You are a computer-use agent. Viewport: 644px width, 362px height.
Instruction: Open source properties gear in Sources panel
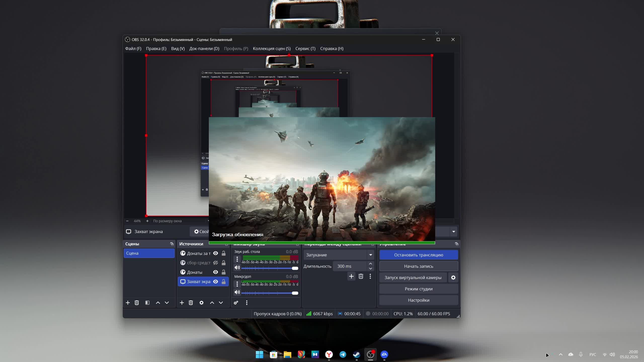click(201, 303)
